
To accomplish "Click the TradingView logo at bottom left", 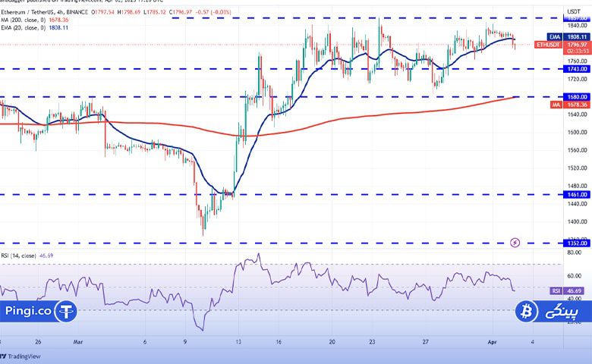I will click(x=20, y=356).
